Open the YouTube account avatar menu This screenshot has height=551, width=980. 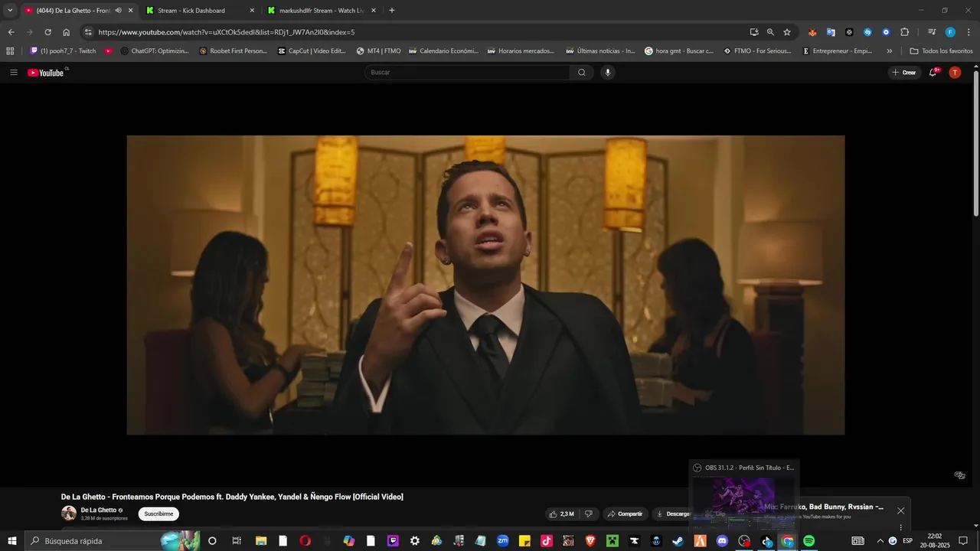[x=955, y=73]
